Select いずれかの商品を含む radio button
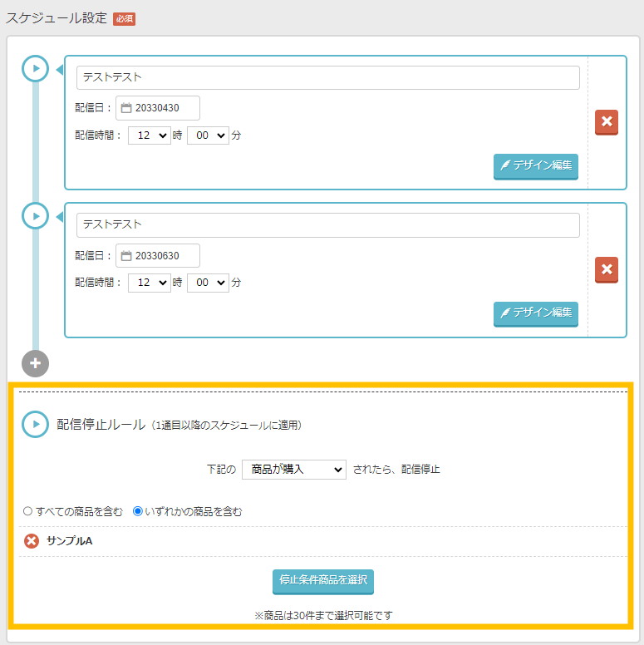 pyautogui.click(x=138, y=512)
